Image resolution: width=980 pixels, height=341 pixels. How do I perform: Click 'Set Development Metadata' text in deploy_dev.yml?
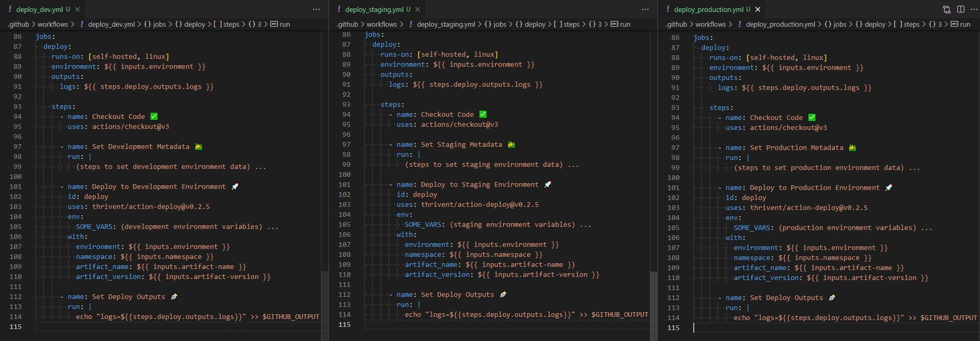[140, 146]
